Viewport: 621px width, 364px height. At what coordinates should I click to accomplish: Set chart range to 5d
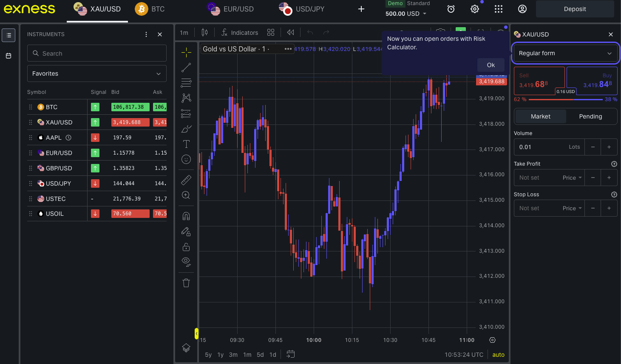tap(260, 355)
